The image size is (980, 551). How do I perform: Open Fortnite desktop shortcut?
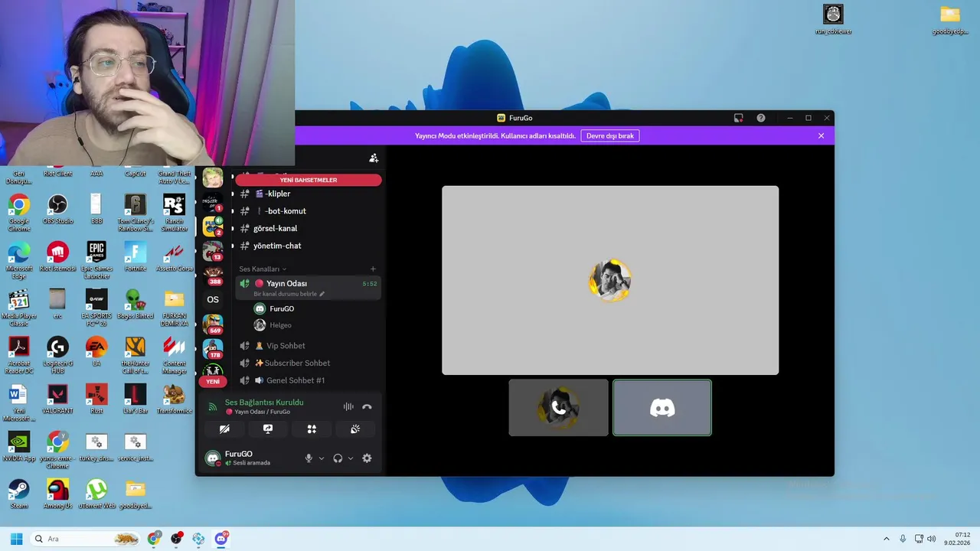(136, 257)
